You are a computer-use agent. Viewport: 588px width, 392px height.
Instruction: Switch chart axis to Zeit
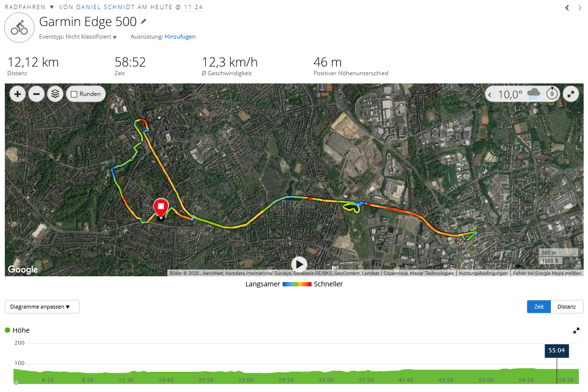tap(539, 307)
